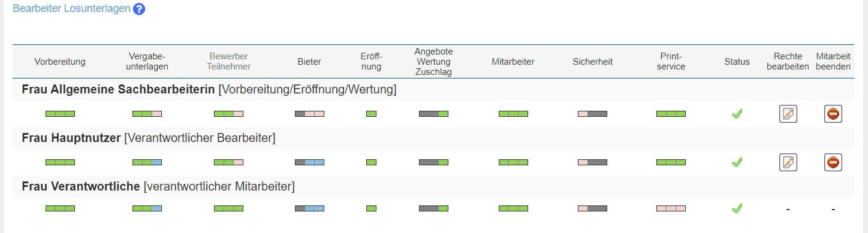Click Vergabeunterlagen rights bar for Frau Verantwortliche
The height and width of the screenshot is (233, 868).
click(147, 208)
